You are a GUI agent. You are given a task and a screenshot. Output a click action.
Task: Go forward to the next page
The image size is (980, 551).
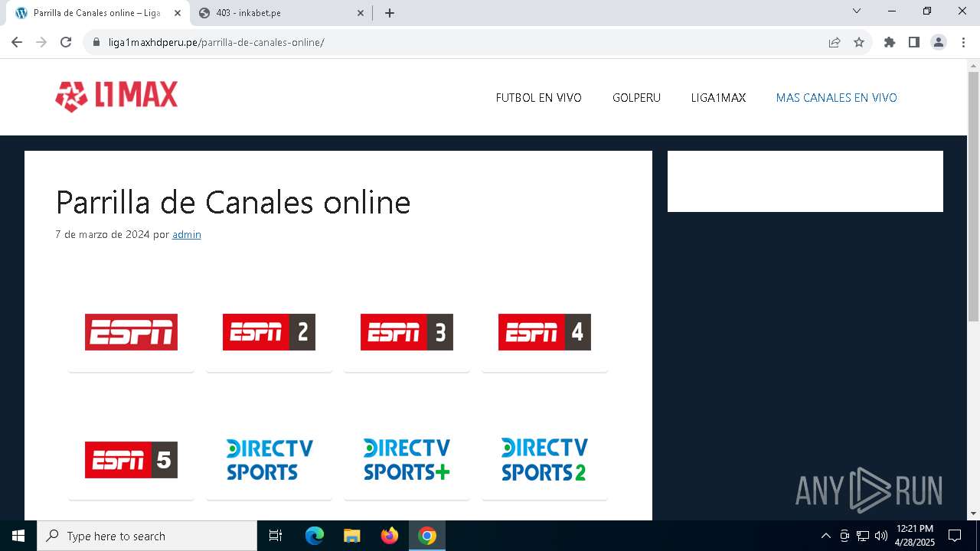click(x=41, y=42)
